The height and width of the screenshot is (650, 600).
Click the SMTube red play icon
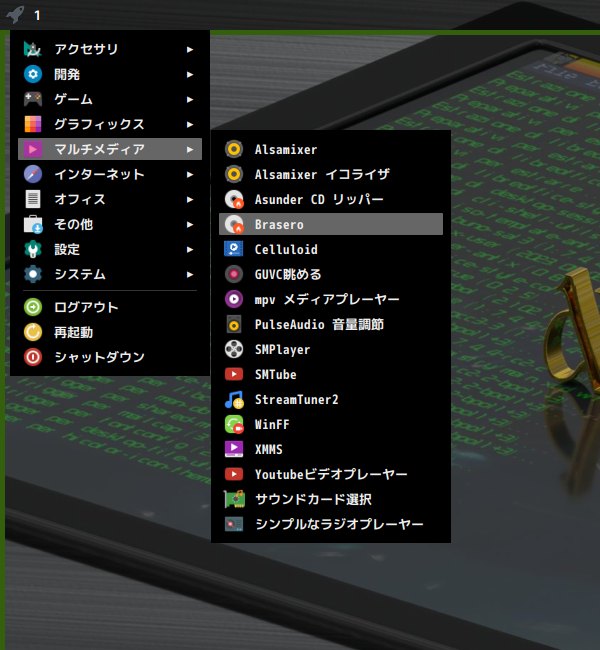234,374
